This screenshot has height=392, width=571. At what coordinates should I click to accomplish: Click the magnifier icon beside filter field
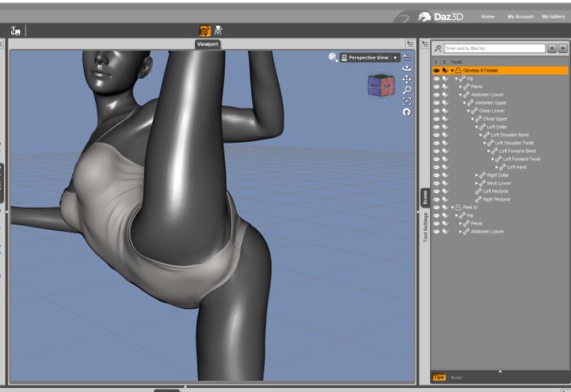click(x=437, y=49)
